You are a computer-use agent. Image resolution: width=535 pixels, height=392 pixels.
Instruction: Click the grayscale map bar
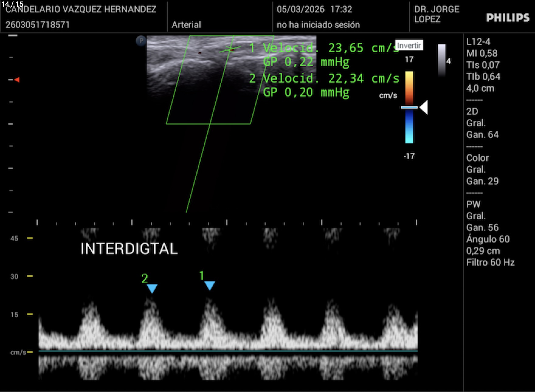441,60
